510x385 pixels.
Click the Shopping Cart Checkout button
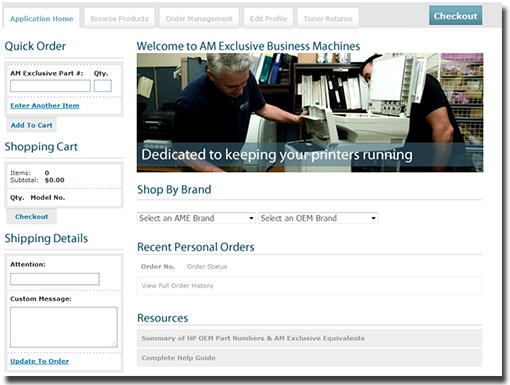click(x=32, y=217)
